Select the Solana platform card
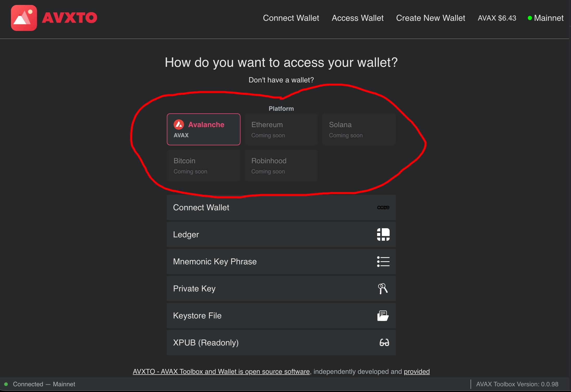571x392 pixels. (359, 129)
